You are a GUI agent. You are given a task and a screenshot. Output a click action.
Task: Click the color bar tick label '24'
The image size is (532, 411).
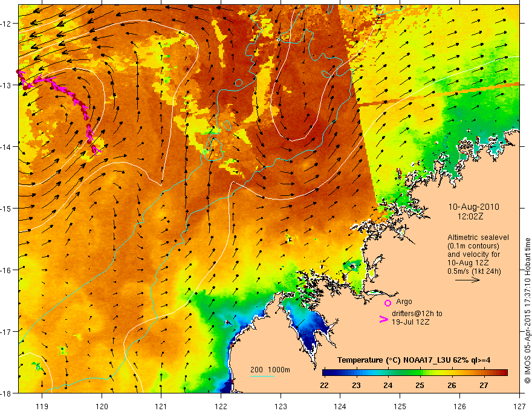click(388, 385)
